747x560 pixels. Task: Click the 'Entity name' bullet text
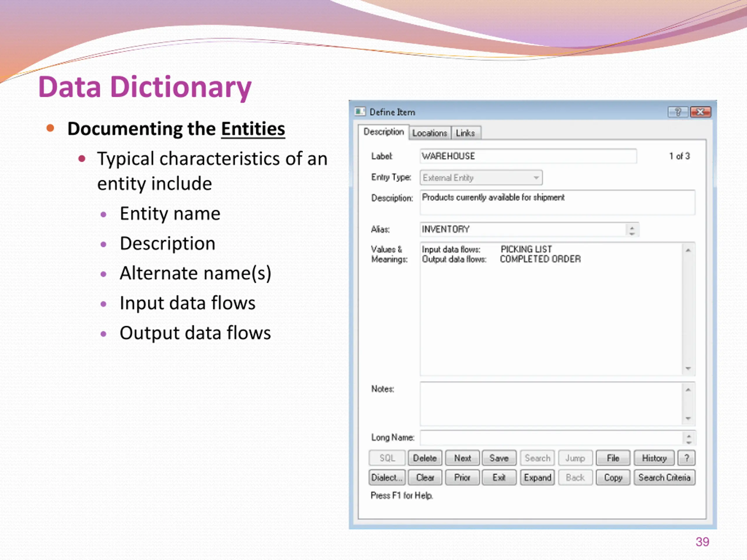(x=170, y=214)
